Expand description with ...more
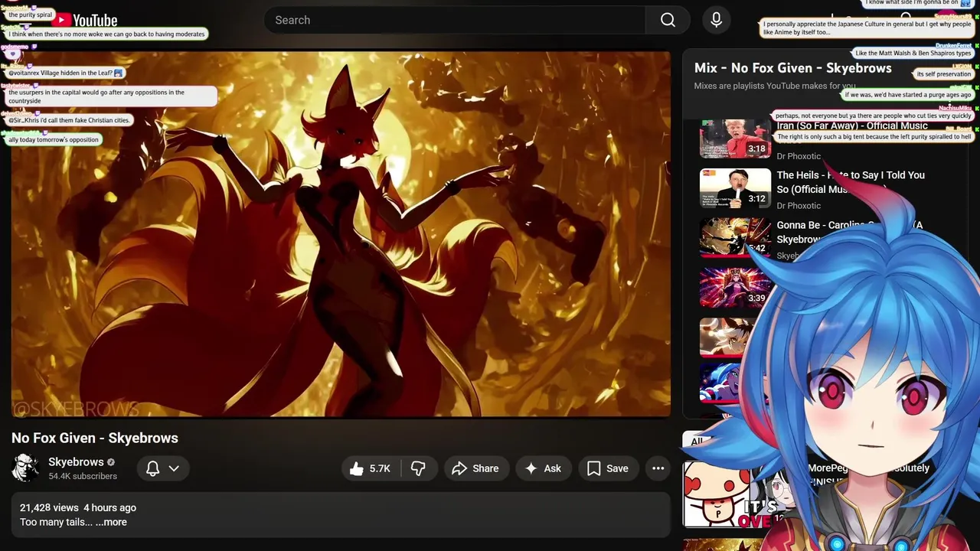The height and width of the screenshot is (551, 980). tap(111, 522)
